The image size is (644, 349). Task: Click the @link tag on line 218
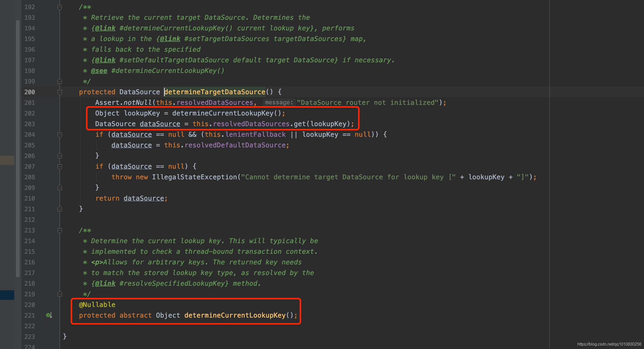pyautogui.click(x=105, y=283)
